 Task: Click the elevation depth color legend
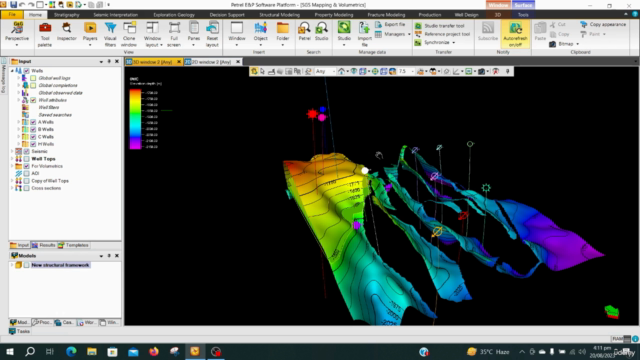tap(136, 119)
